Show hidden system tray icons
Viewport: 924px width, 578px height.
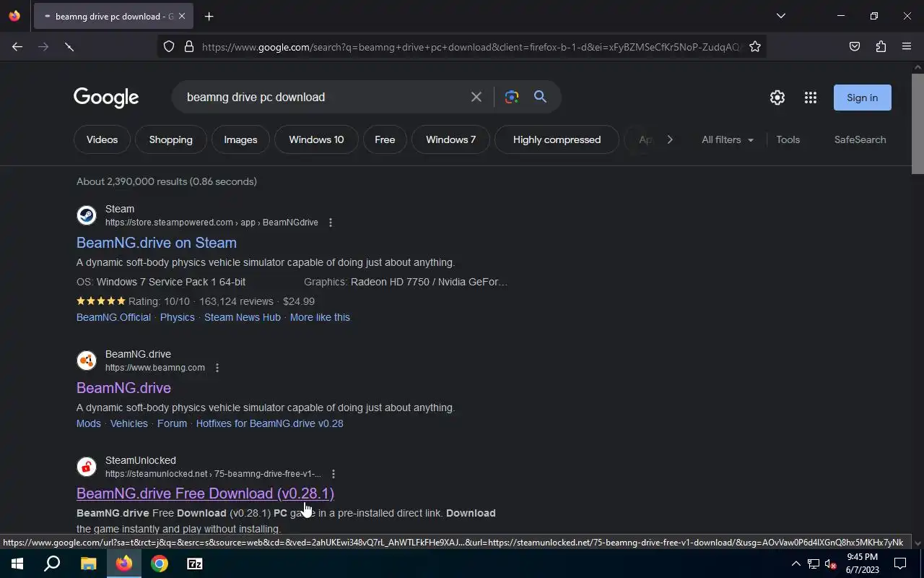pyautogui.click(x=796, y=564)
